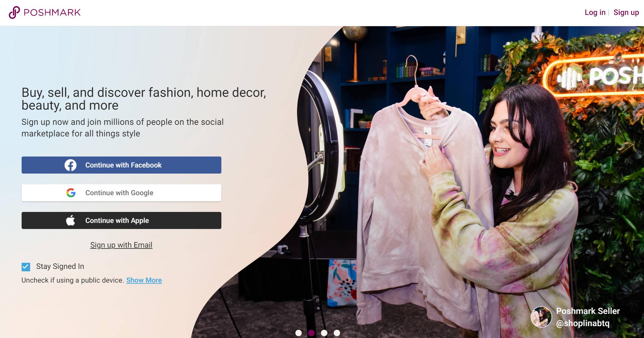Open Show More information link

144,280
